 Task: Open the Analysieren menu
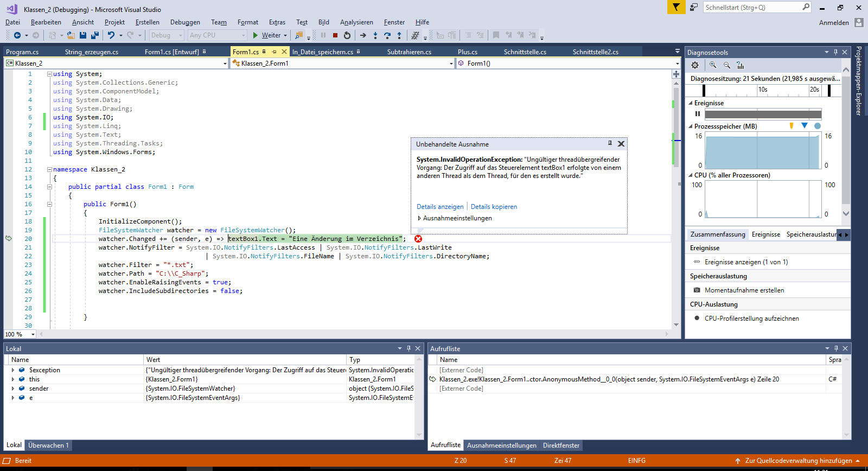click(356, 22)
